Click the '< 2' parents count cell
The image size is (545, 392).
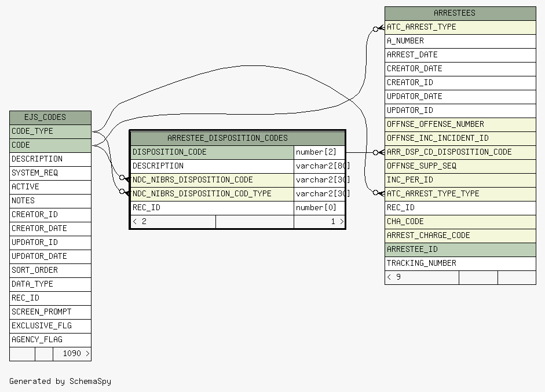click(173, 222)
